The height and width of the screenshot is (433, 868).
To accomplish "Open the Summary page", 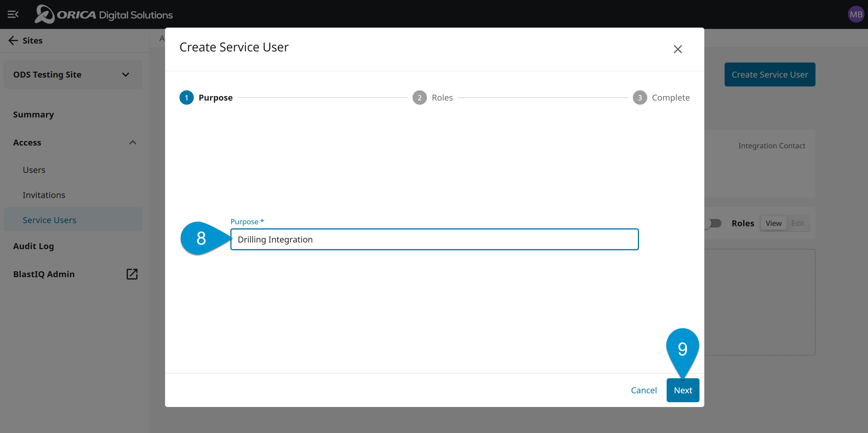I will pyautogui.click(x=33, y=115).
